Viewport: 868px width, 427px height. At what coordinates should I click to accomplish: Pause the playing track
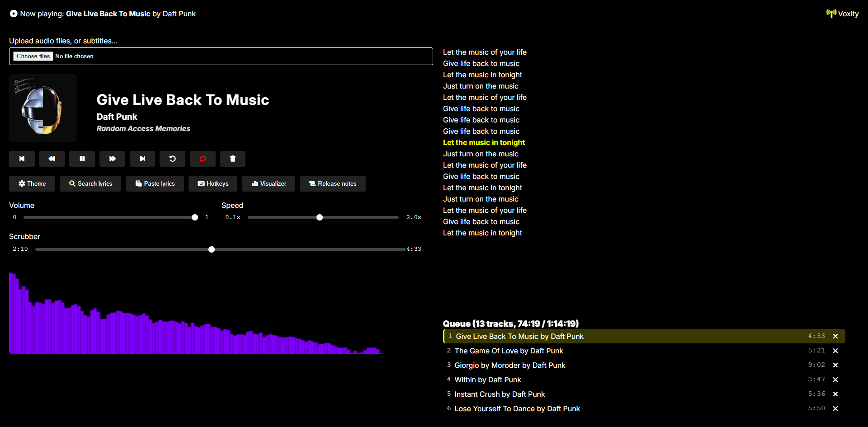[82, 159]
